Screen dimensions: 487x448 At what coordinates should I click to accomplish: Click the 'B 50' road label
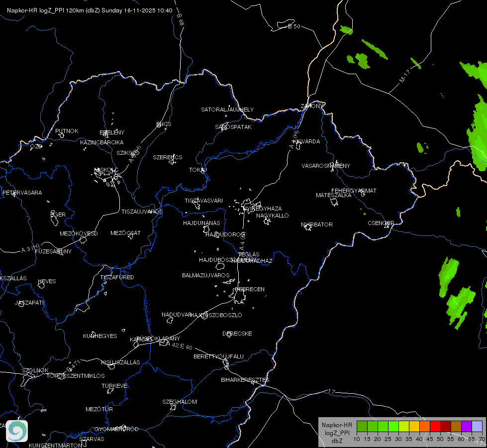click(294, 26)
